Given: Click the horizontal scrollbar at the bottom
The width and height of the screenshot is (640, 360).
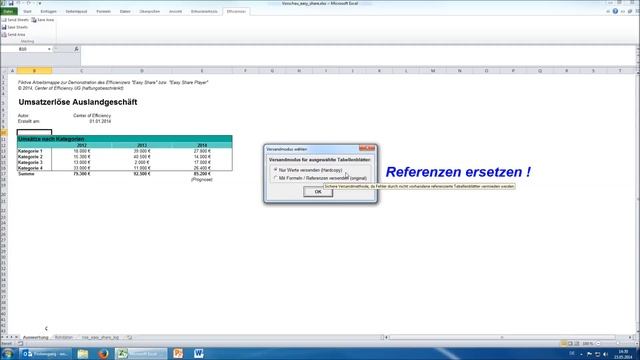Looking at the screenshot, I should point(502,338).
